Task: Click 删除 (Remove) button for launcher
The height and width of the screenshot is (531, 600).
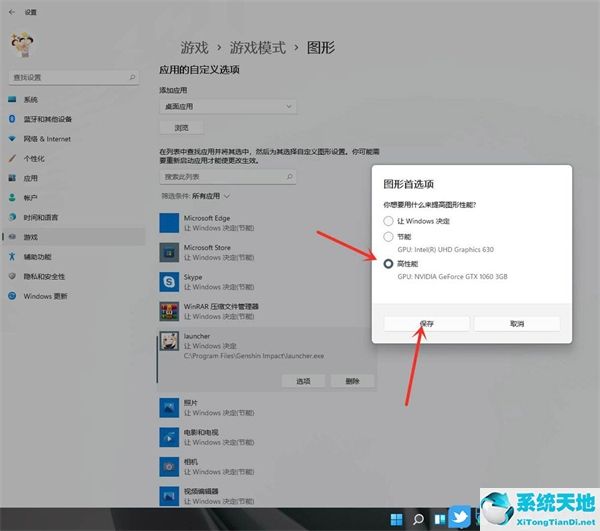Action: coord(352,381)
